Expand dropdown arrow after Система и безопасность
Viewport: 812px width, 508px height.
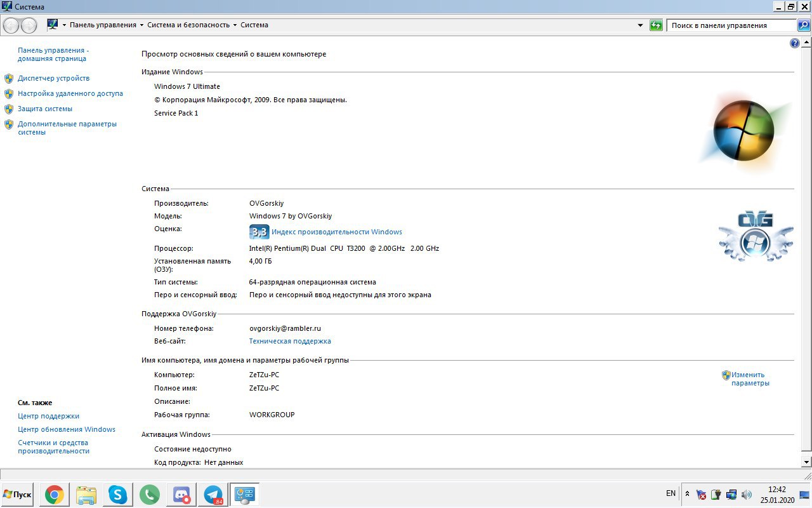click(235, 25)
